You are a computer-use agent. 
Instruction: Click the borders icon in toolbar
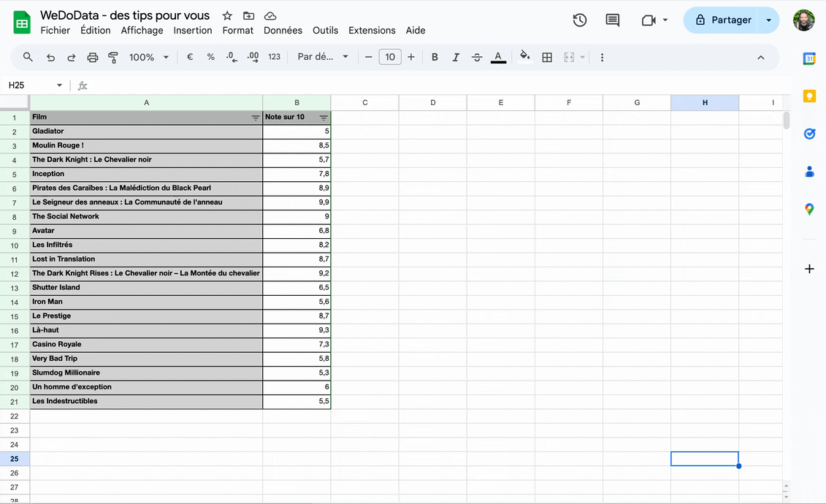click(x=547, y=57)
